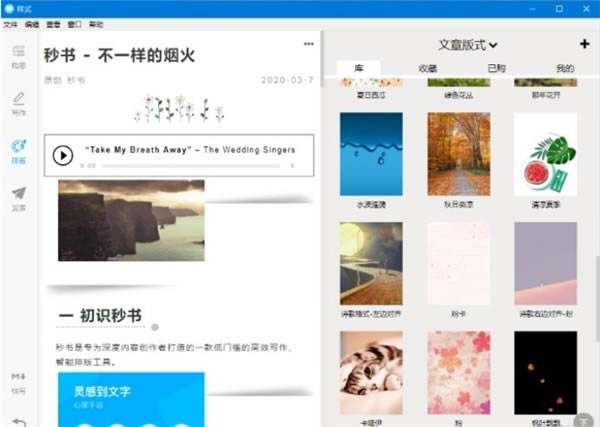Viewport: 600px width, 427px height.
Task: Switch to the 我的 tab
Action: point(565,69)
